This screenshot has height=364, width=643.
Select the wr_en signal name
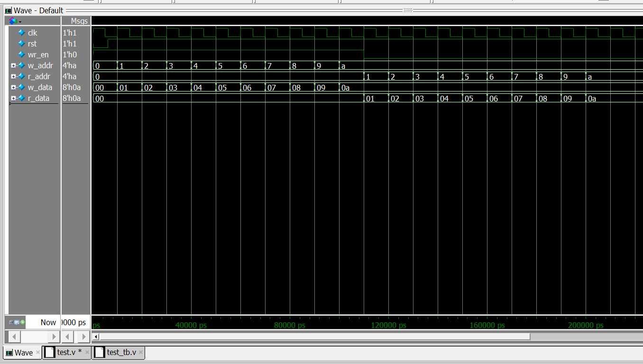(38, 55)
